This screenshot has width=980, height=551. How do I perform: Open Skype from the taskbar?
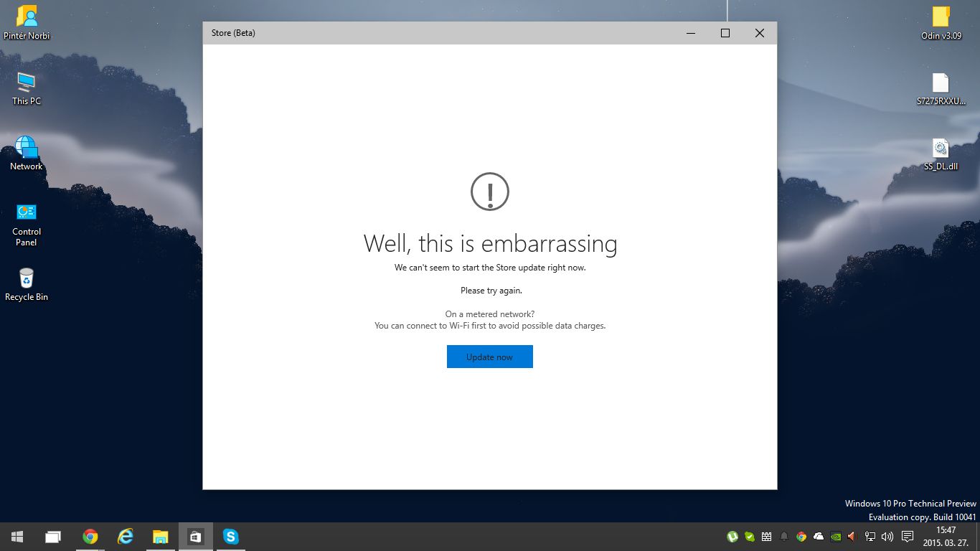coord(230,536)
